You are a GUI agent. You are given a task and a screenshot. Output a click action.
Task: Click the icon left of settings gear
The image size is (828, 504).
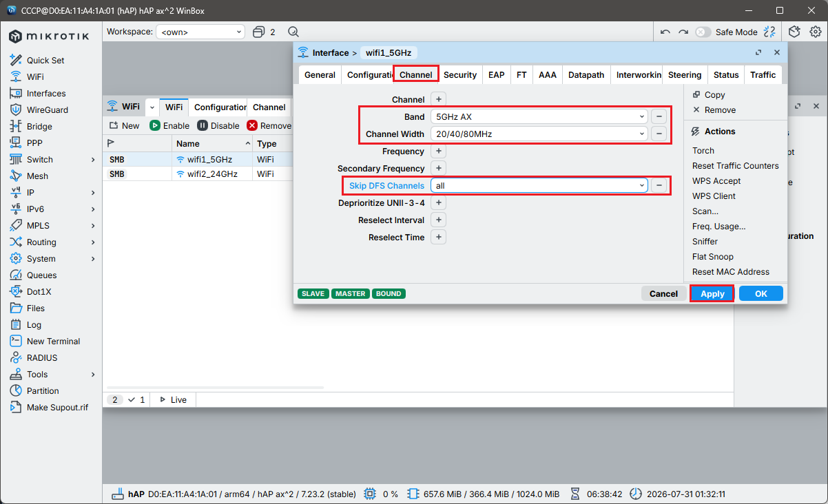(795, 32)
